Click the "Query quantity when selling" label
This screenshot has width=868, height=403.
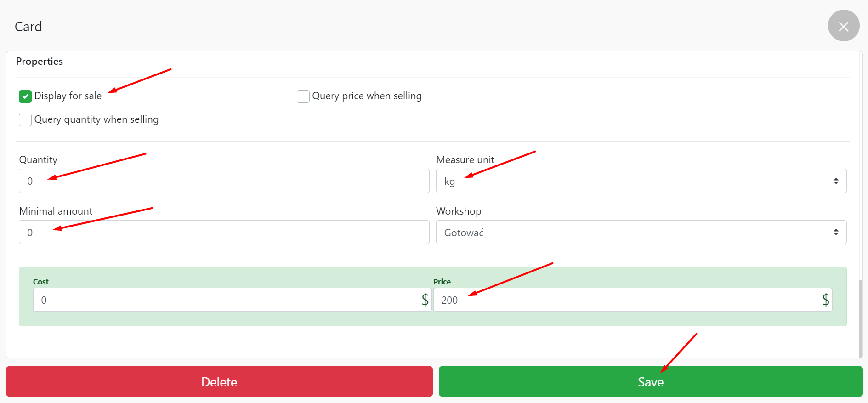(x=96, y=119)
